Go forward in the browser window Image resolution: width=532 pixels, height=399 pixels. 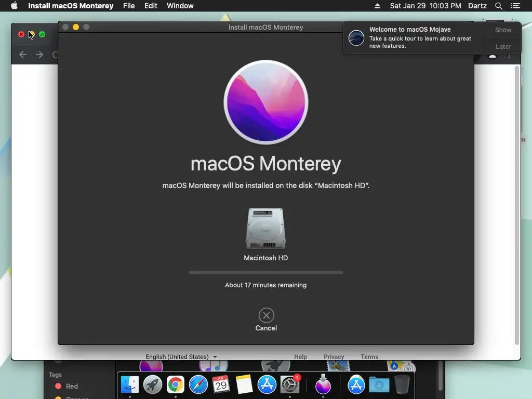(x=39, y=55)
